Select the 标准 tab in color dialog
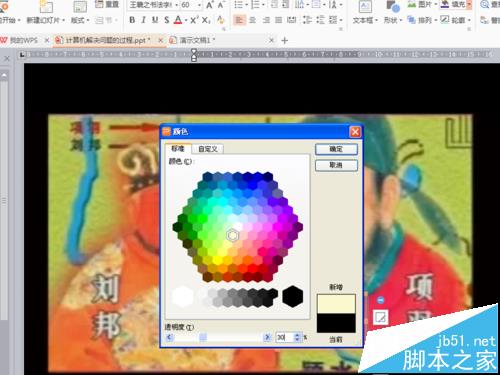The width and height of the screenshot is (500, 375). pos(178,148)
